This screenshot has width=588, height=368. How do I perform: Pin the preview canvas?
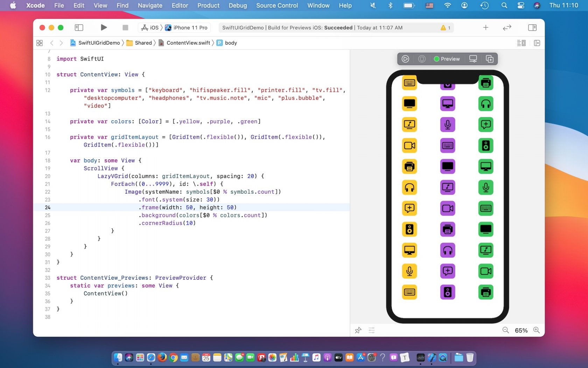[x=358, y=330]
